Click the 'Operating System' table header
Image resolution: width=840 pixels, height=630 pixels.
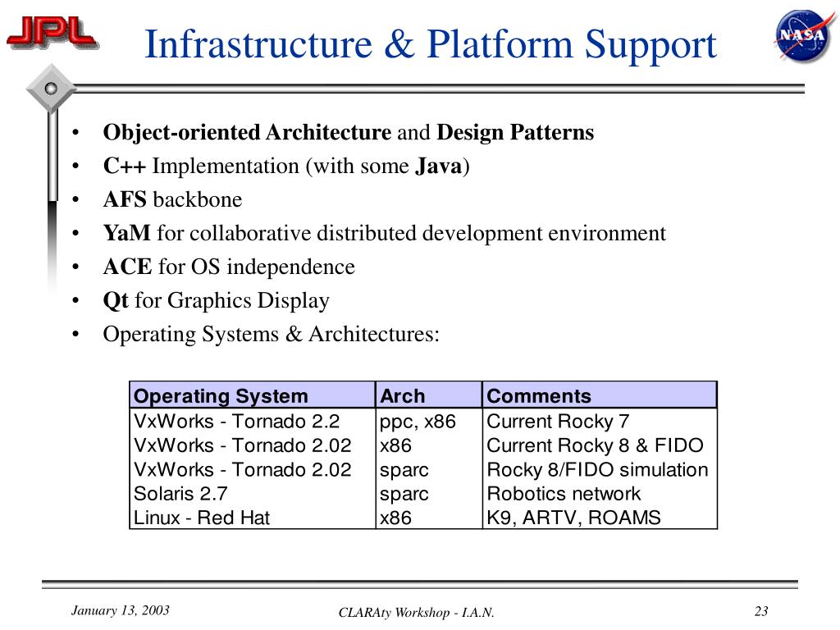pyautogui.click(x=253, y=395)
